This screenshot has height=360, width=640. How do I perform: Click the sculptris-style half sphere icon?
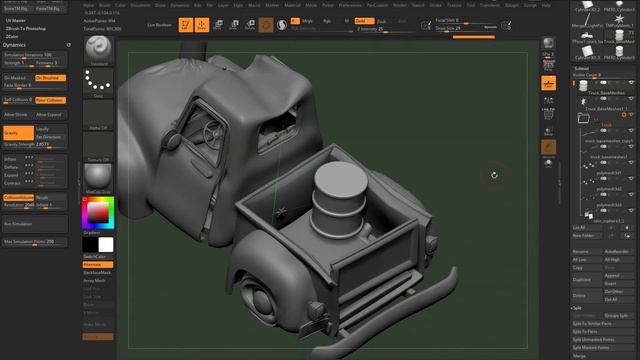tap(282, 25)
